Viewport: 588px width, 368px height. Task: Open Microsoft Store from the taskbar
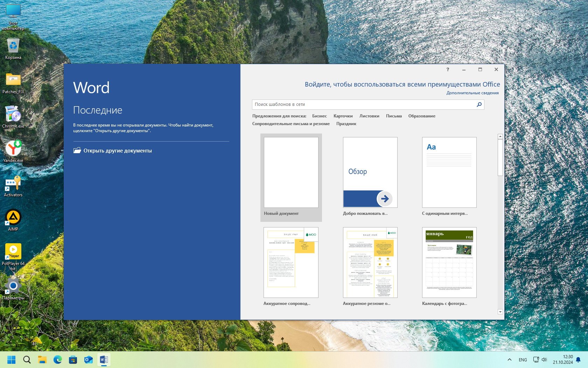pos(73,360)
